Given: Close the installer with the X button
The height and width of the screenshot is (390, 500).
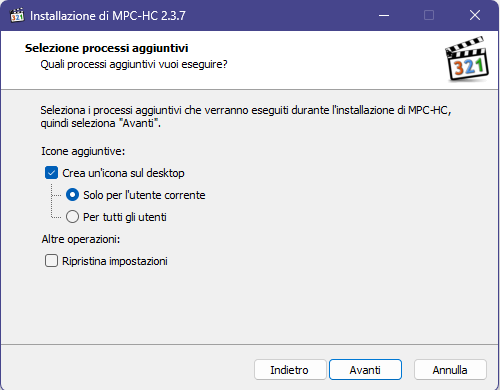Looking at the screenshot, I should click(475, 15).
